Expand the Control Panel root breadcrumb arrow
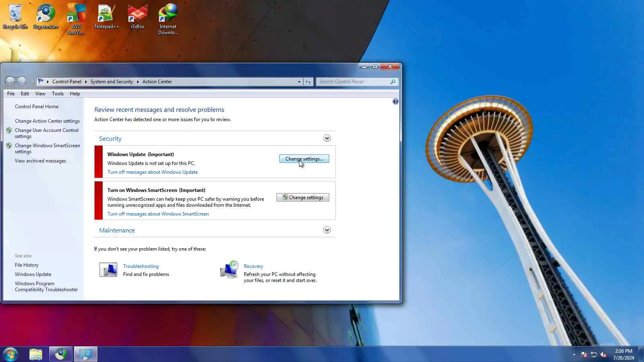The height and width of the screenshot is (362, 644). coord(48,82)
